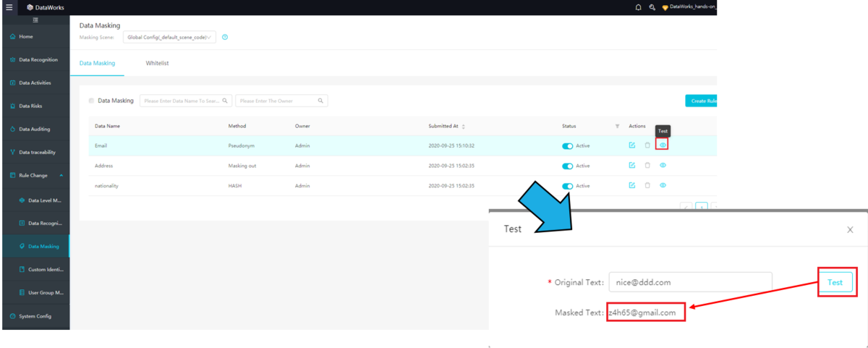Close the Test dialog
Image resolution: width=868 pixels, height=348 pixels.
coord(850,229)
